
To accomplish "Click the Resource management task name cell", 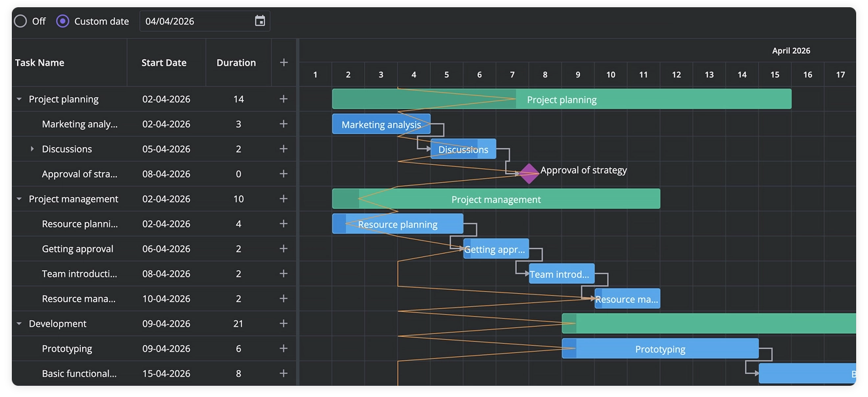I will (x=69, y=299).
